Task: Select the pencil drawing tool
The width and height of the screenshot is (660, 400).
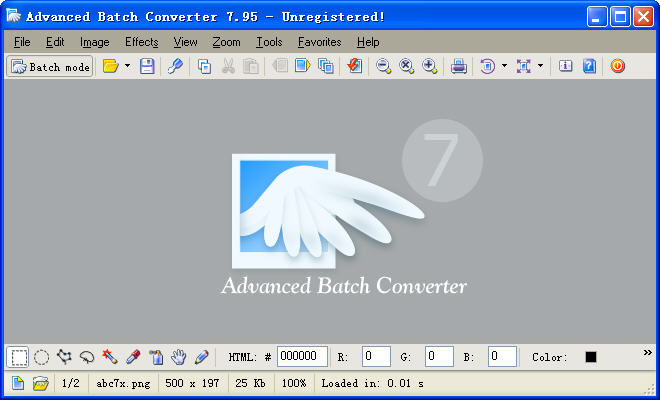Action: pos(202,357)
